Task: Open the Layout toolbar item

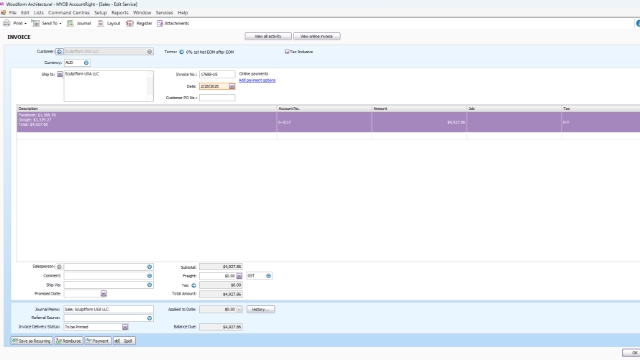Action: click(109, 23)
